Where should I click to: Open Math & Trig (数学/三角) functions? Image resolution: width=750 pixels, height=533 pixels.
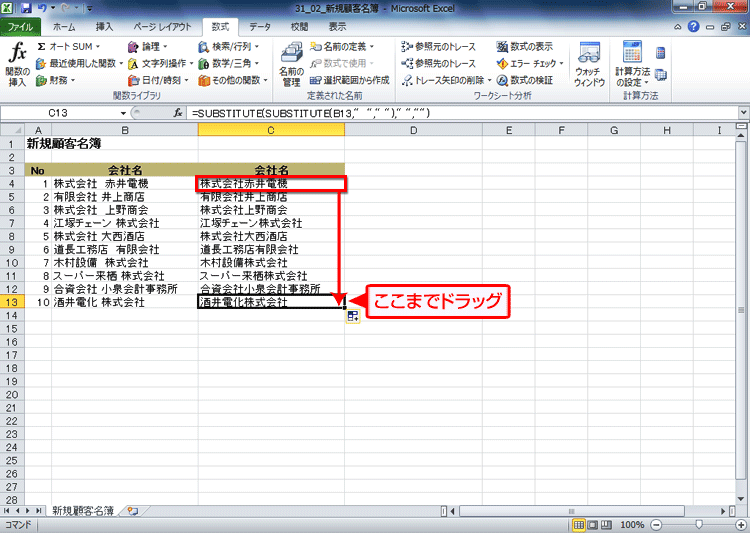point(229,63)
